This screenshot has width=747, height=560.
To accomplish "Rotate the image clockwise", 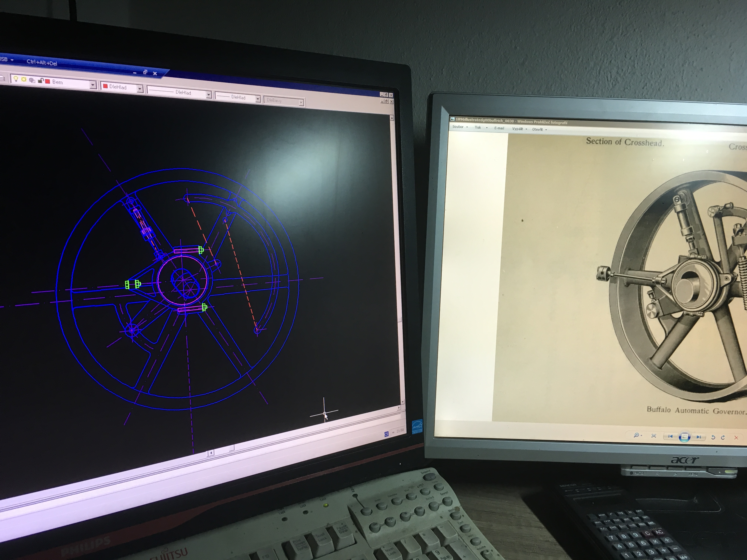I will [723, 437].
